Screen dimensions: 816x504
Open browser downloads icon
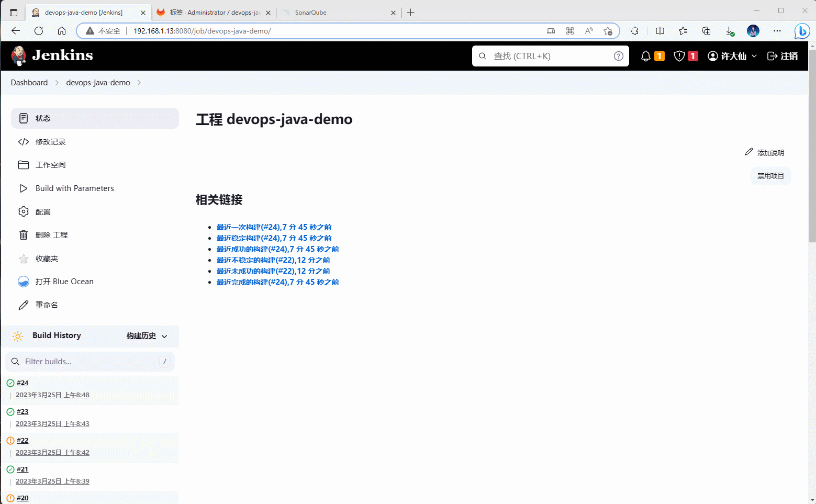(730, 31)
